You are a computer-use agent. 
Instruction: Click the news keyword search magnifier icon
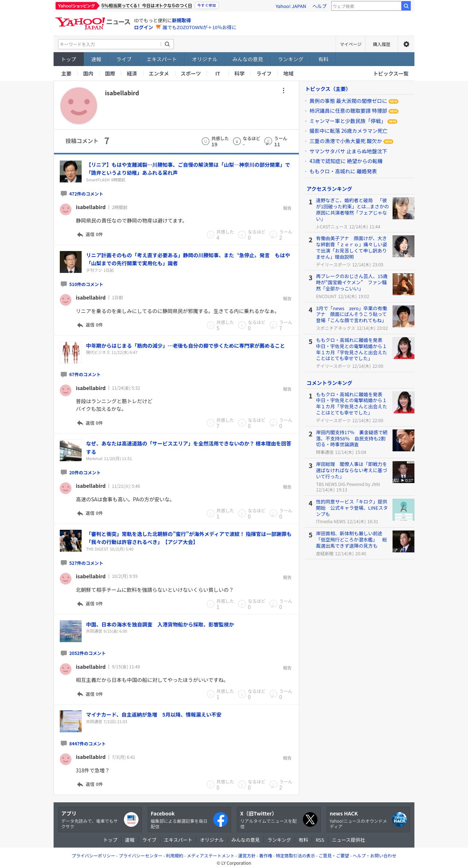[x=167, y=44]
